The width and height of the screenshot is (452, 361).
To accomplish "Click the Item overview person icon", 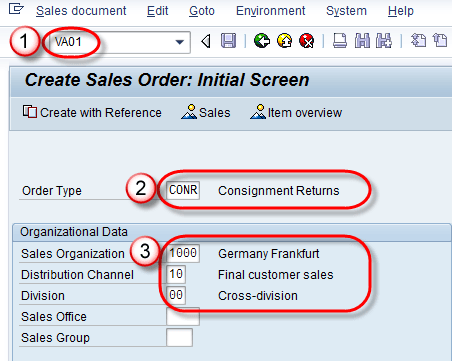I will pyautogui.click(x=258, y=112).
